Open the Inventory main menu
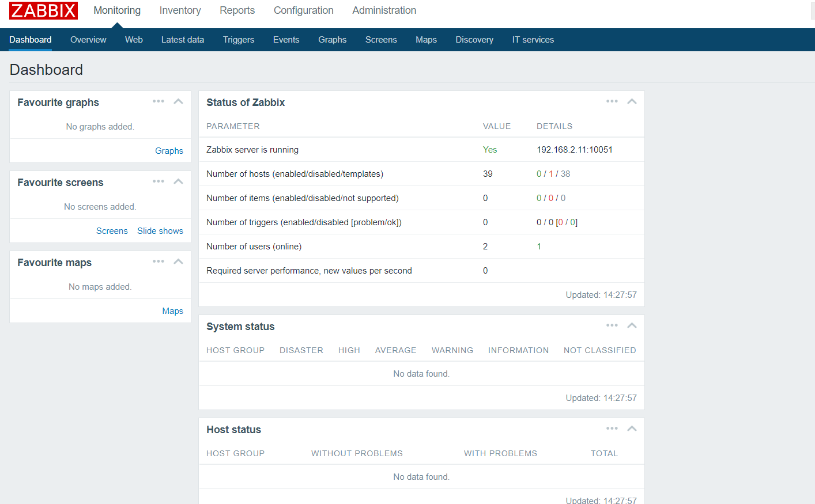The width and height of the screenshot is (815, 504). [x=180, y=10]
